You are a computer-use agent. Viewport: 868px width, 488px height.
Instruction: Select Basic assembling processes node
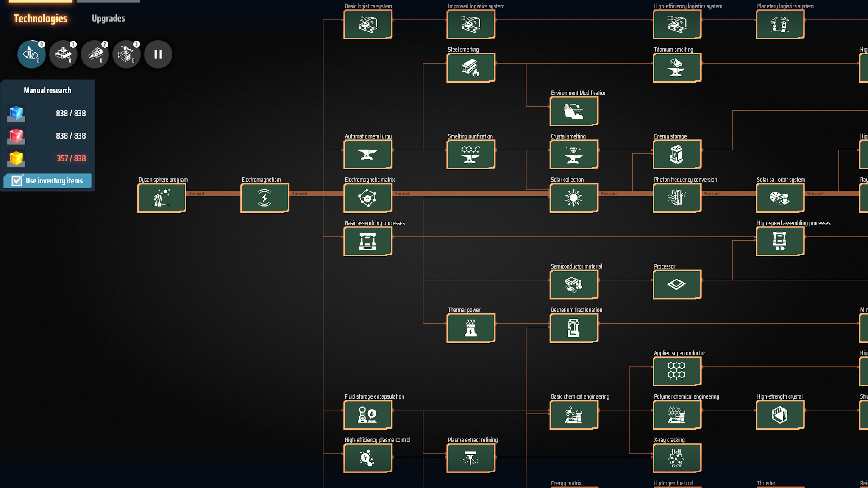(368, 241)
